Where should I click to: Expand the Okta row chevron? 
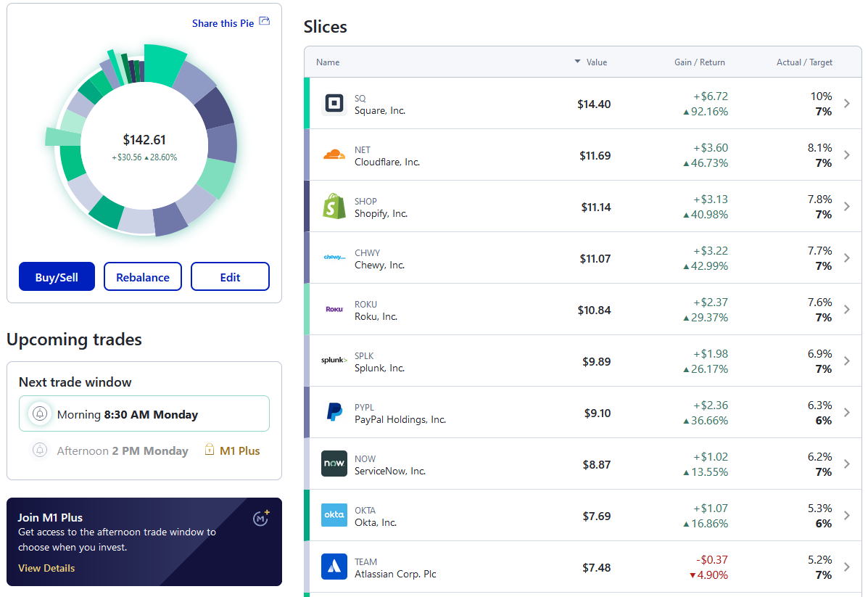(846, 516)
